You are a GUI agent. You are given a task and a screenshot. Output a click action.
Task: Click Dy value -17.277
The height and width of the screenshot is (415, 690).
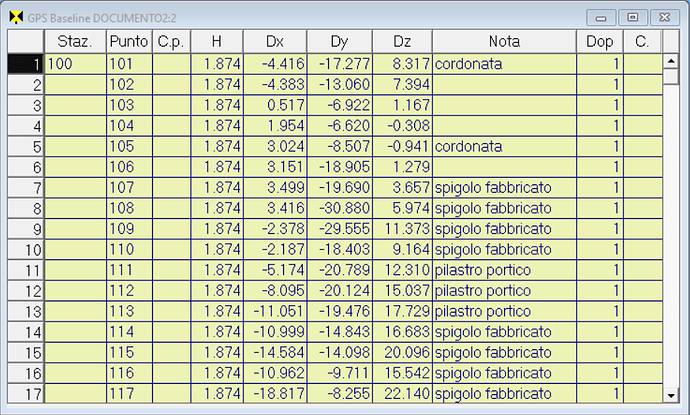340,64
